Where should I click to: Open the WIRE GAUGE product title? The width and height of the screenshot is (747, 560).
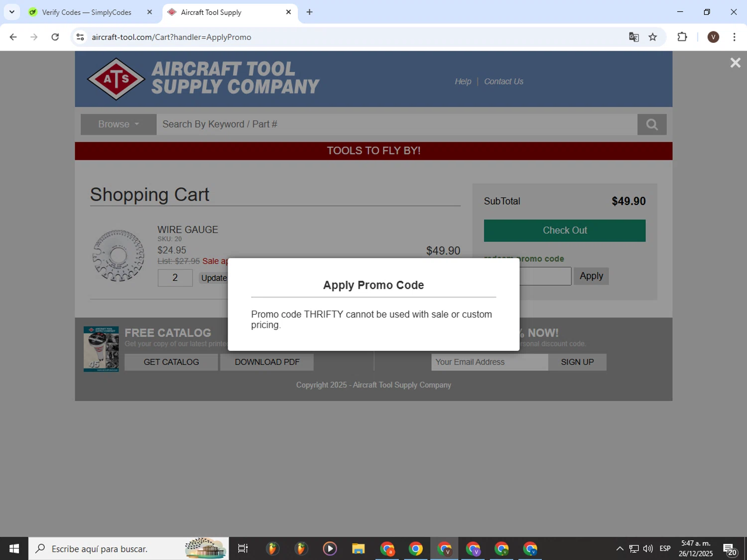coord(188,229)
